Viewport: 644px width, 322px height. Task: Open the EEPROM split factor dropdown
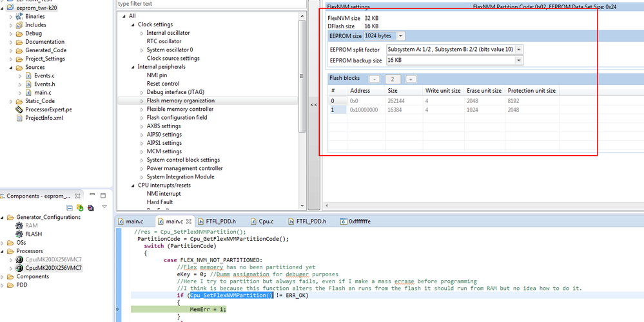click(x=519, y=50)
